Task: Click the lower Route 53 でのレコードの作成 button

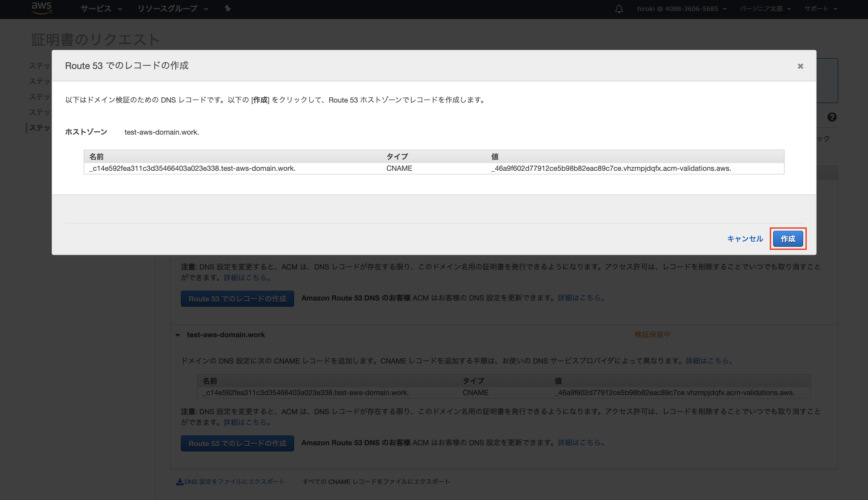Action: [237, 443]
